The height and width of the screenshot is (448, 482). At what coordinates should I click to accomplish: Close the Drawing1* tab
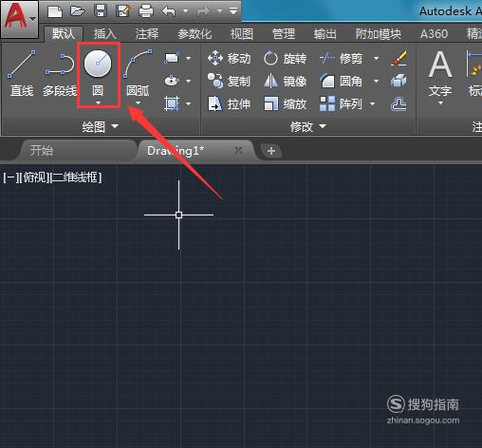point(239,150)
